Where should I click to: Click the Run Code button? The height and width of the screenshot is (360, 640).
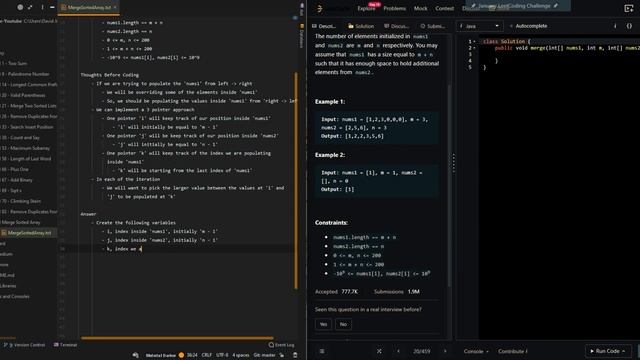point(608,351)
